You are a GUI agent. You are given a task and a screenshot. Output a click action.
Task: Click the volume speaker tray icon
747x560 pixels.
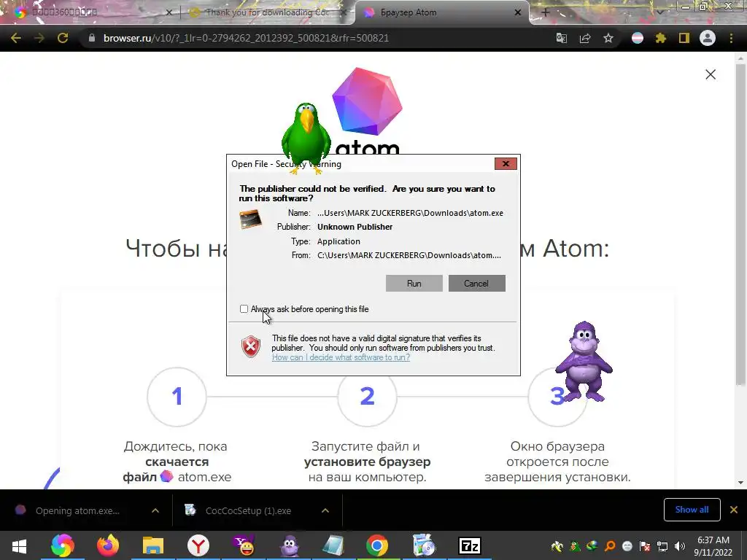(680, 546)
